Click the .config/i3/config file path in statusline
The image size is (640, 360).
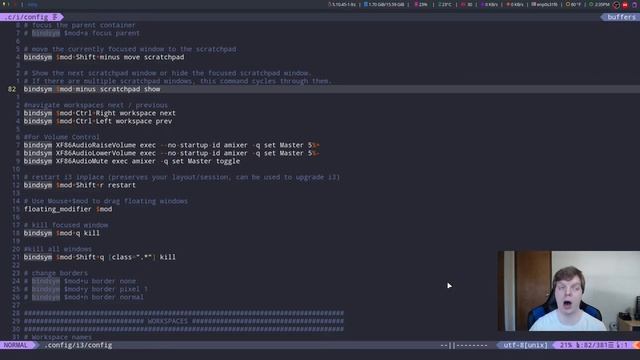[79, 345]
